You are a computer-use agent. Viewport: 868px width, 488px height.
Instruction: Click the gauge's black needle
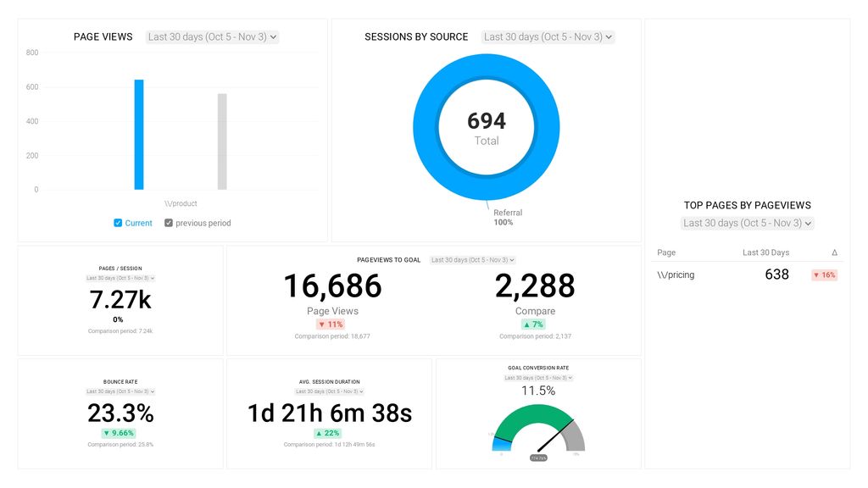click(555, 435)
